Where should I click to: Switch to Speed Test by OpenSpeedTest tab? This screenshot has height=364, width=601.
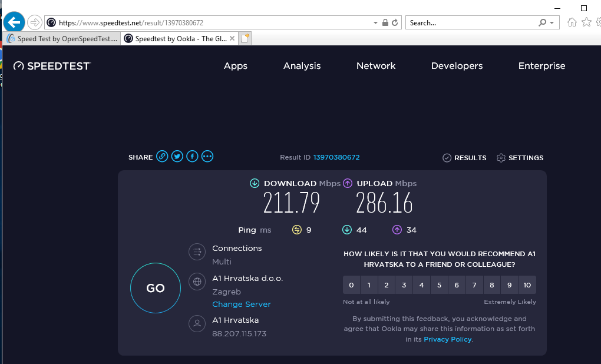pyautogui.click(x=62, y=38)
